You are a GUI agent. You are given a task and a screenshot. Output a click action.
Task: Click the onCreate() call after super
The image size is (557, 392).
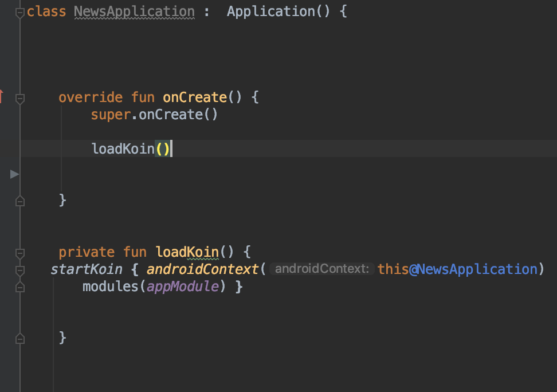178,115
